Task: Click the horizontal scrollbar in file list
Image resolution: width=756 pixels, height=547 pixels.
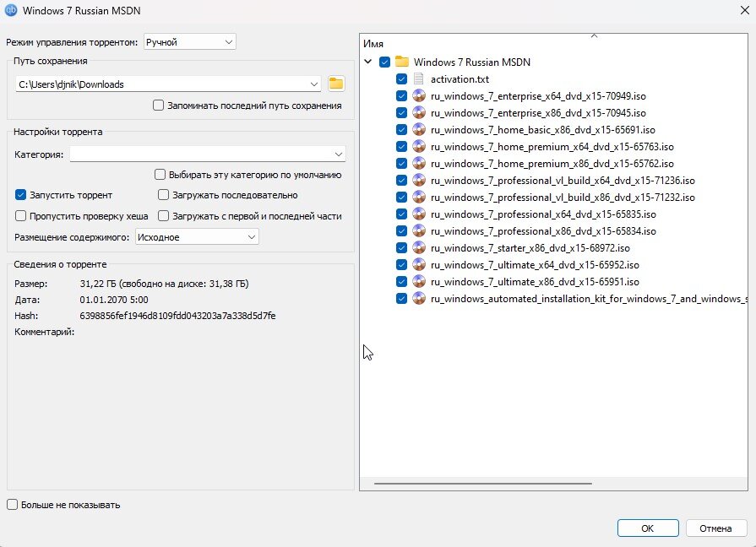Action: tap(482, 483)
